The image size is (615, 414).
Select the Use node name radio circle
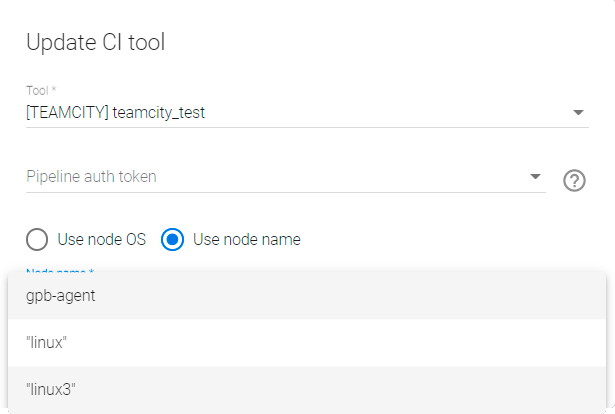click(172, 239)
